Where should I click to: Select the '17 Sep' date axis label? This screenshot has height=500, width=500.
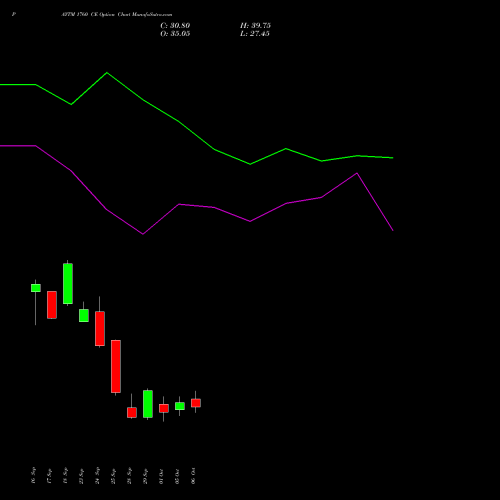(x=49, y=475)
